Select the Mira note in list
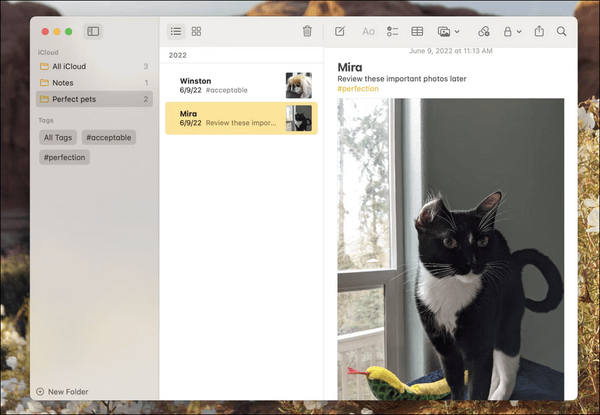The image size is (600, 415). (241, 118)
